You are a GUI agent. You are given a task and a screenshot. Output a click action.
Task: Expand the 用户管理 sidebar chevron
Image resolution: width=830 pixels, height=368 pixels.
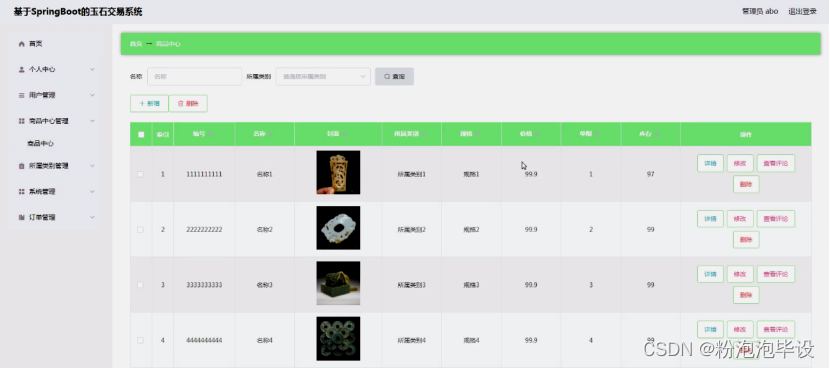coord(92,95)
